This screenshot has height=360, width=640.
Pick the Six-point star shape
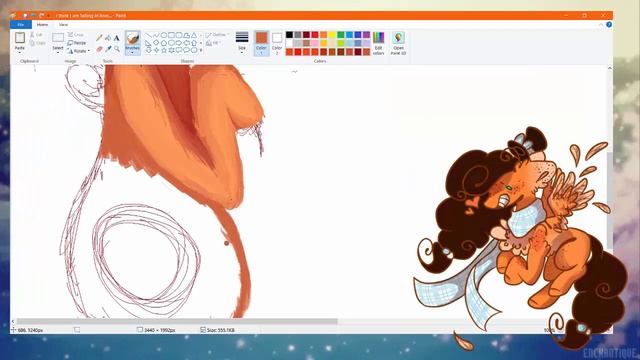pyautogui.click(x=171, y=50)
